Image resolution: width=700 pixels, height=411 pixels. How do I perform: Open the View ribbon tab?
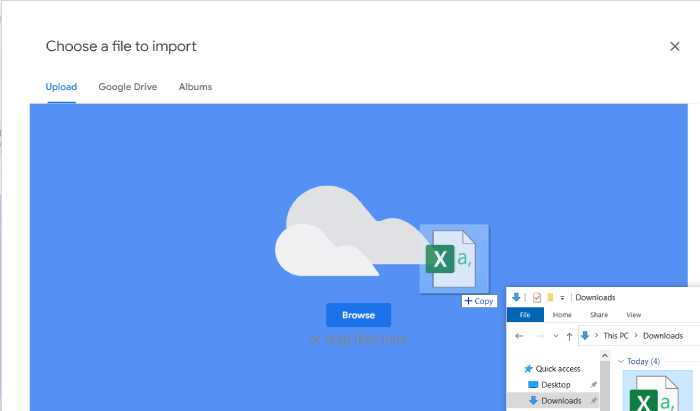tap(633, 315)
